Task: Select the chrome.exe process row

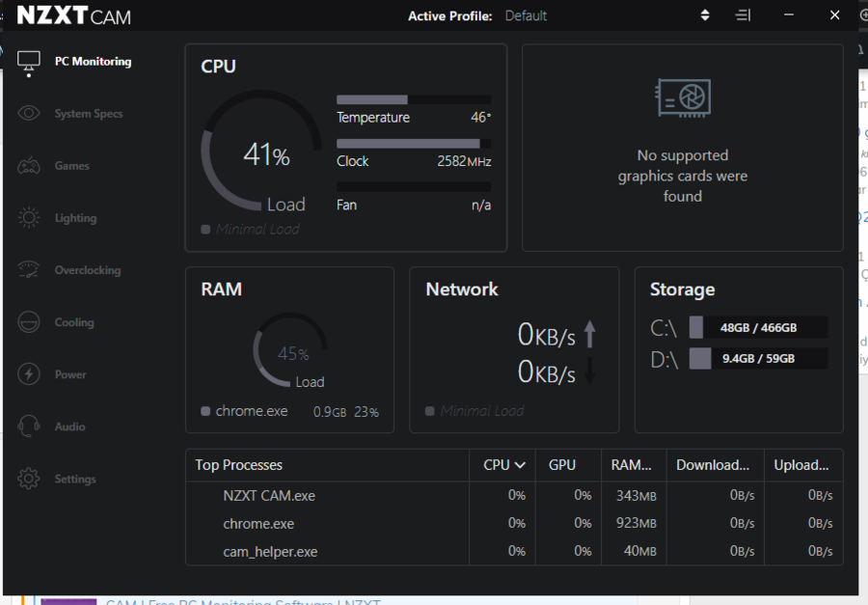Action: click(258, 524)
